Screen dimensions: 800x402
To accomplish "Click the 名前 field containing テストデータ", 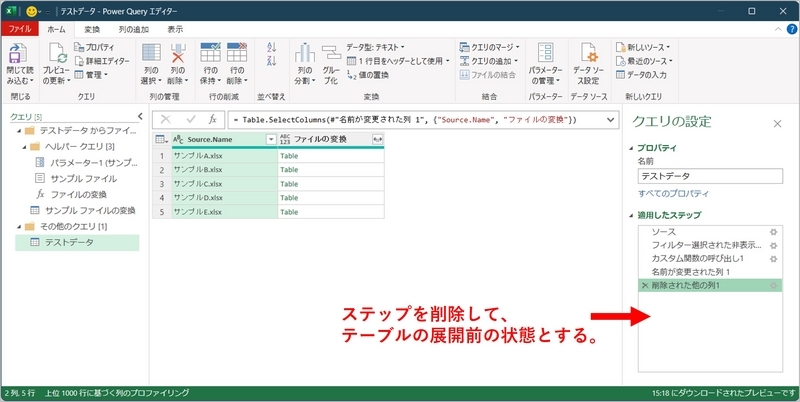I will [x=710, y=176].
